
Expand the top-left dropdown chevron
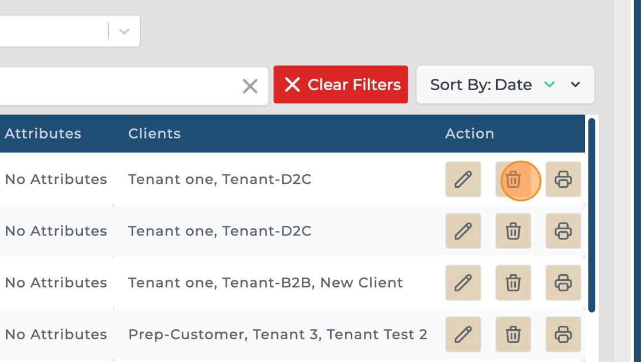click(124, 32)
